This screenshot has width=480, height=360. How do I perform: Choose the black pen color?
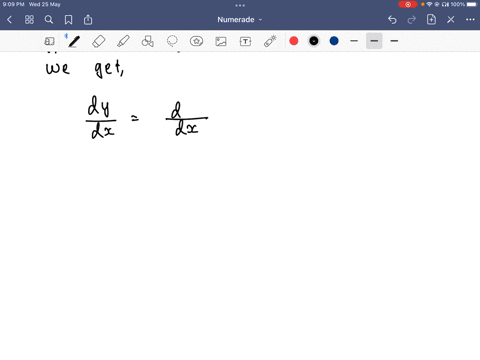pos(314,41)
